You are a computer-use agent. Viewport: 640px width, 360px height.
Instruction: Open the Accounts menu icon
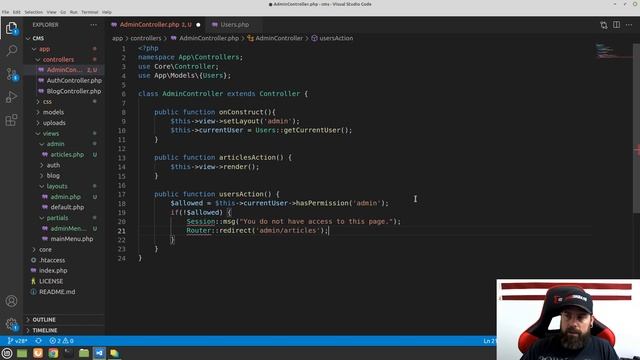click(11, 301)
